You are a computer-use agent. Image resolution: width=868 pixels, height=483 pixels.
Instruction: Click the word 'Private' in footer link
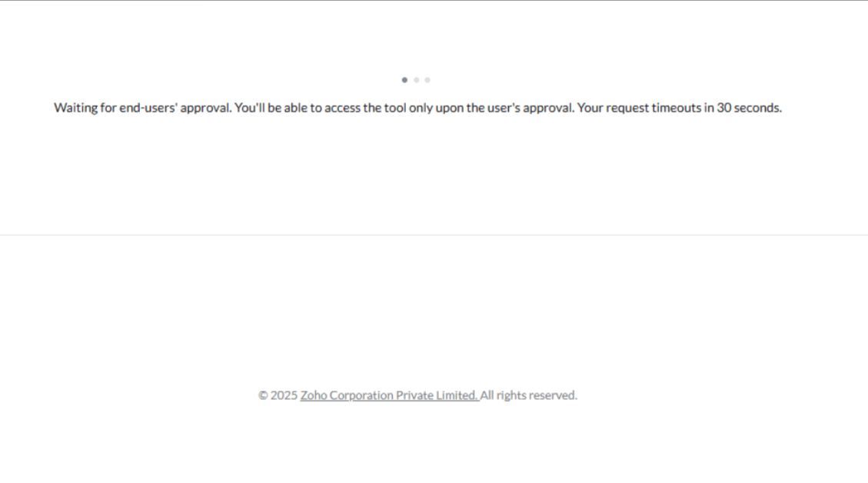coord(414,395)
